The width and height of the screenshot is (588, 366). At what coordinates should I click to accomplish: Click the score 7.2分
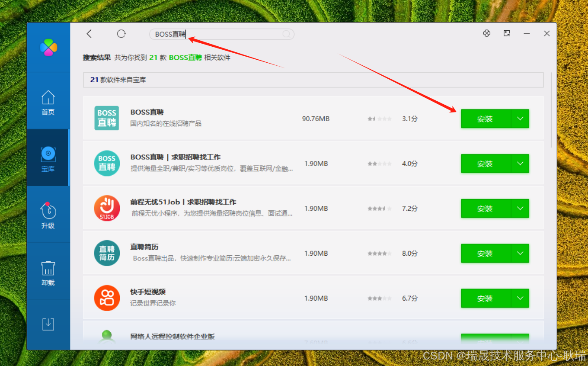click(x=410, y=209)
